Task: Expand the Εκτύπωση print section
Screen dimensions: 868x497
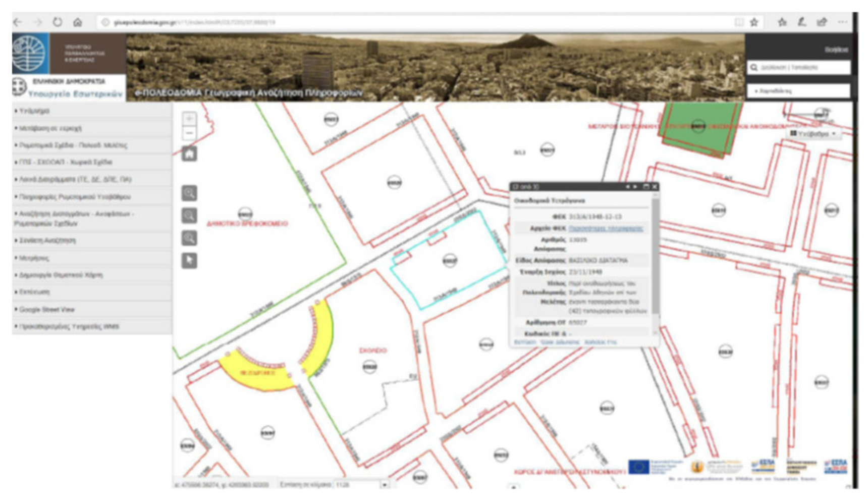Action: (x=34, y=292)
